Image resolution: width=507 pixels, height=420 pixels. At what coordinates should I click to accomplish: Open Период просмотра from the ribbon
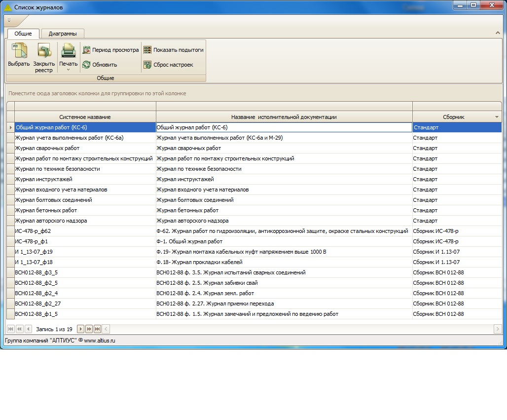pos(110,50)
